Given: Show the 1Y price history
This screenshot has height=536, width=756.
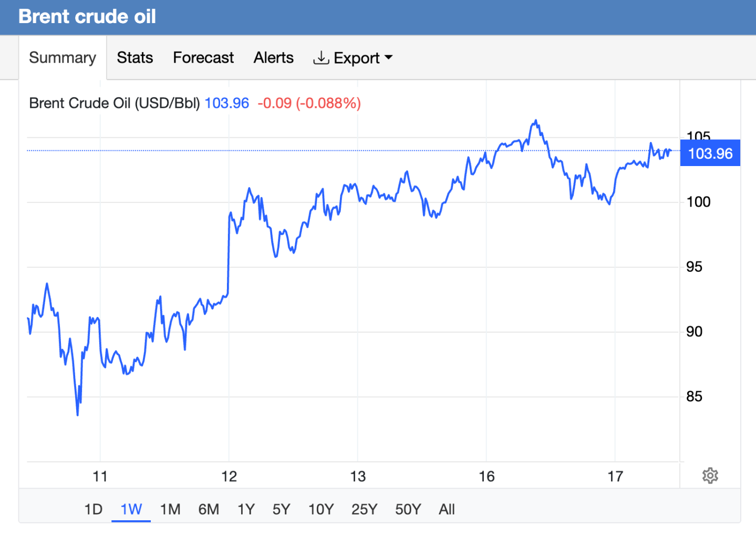Looking at the screenshot, I should click(246, 509).
